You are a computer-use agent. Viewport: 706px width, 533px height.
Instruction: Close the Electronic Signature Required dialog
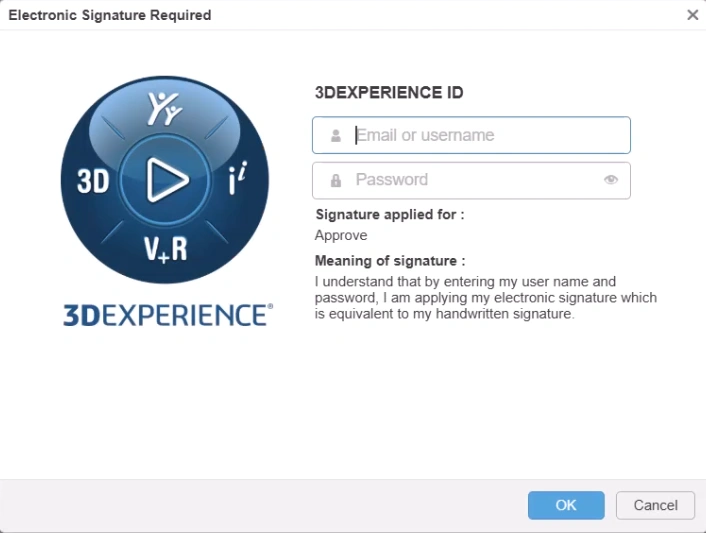tap(692, 15)
